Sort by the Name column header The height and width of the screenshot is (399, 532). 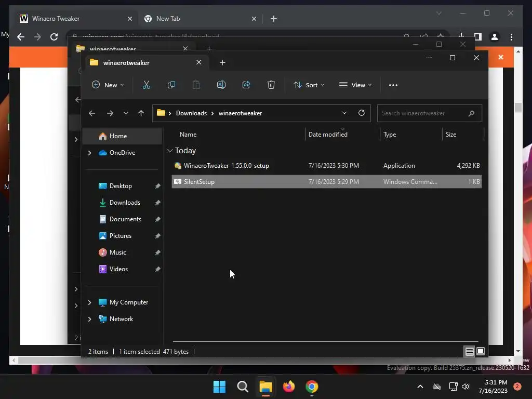pos(188,135)
